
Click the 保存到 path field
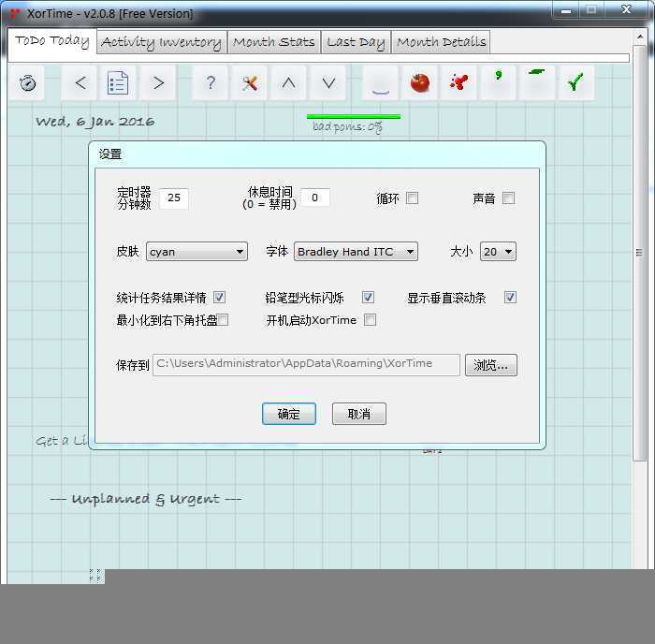tap(306, 365)
